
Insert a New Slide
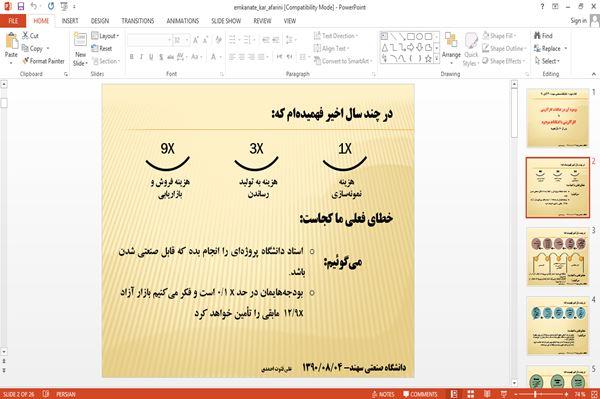80,50
